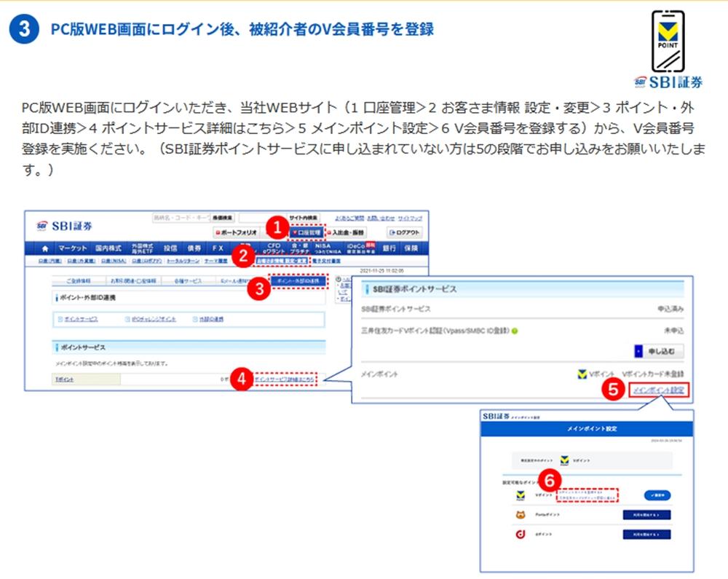Open the 銀行 menu
Viewport: 728px width, 579px height.
coord(389,248)
